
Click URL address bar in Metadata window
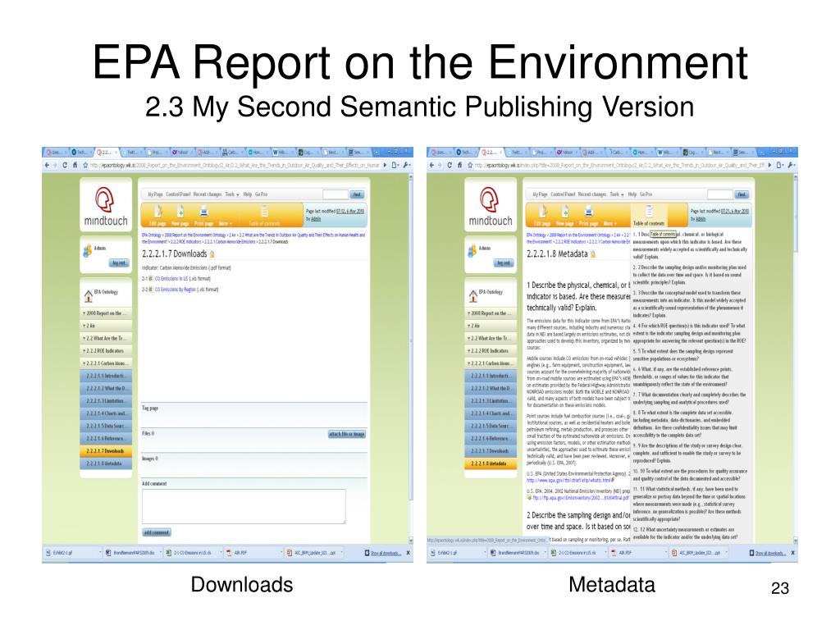pos(620,165)
